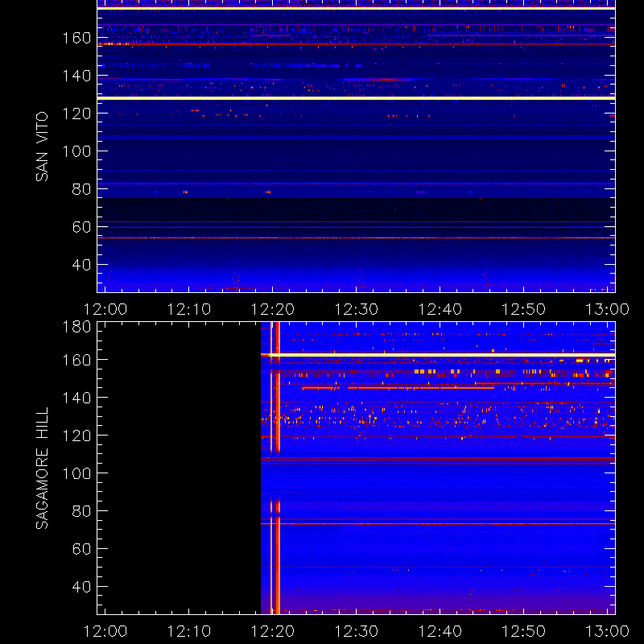Select the 60 tick label on San Vito plot

click(x=82, y=227)
